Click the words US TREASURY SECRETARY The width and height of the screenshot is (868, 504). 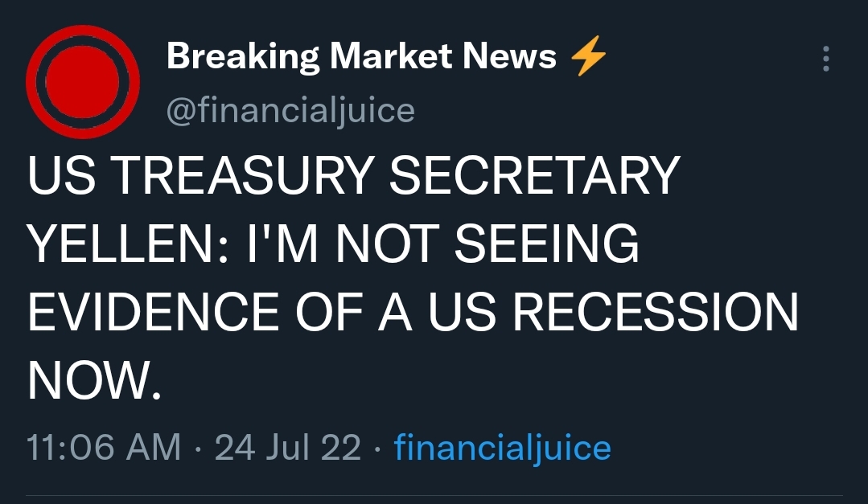354,177
